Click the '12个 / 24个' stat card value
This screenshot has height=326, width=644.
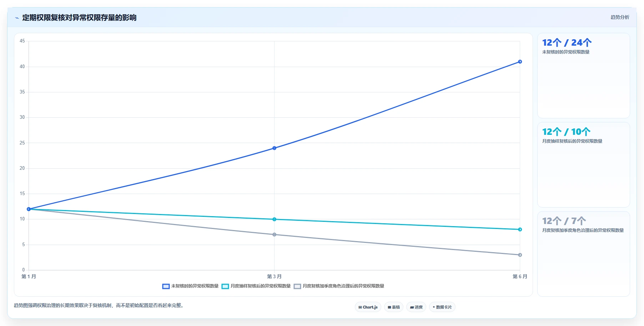tap(567, 43)
